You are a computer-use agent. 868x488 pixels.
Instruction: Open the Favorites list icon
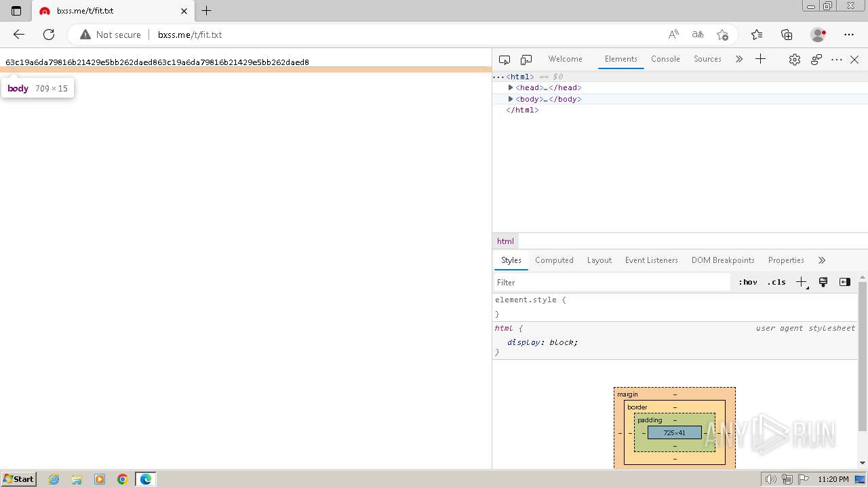tap(757, 35)
